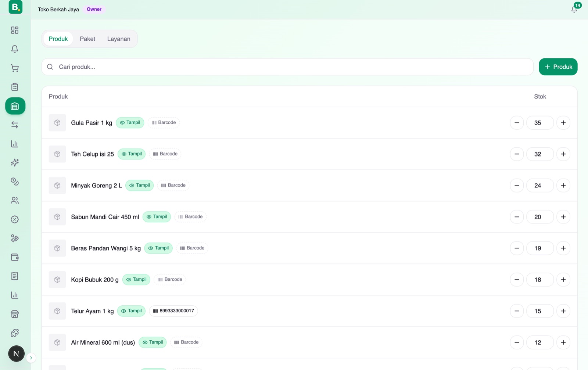Open the people/customers icon in sidebar
588x370 pixels.
click(x=15, y=201)
